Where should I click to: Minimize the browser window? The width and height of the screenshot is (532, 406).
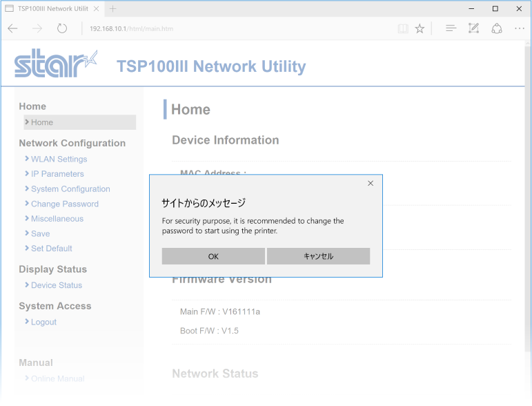(x=471, y=9)
